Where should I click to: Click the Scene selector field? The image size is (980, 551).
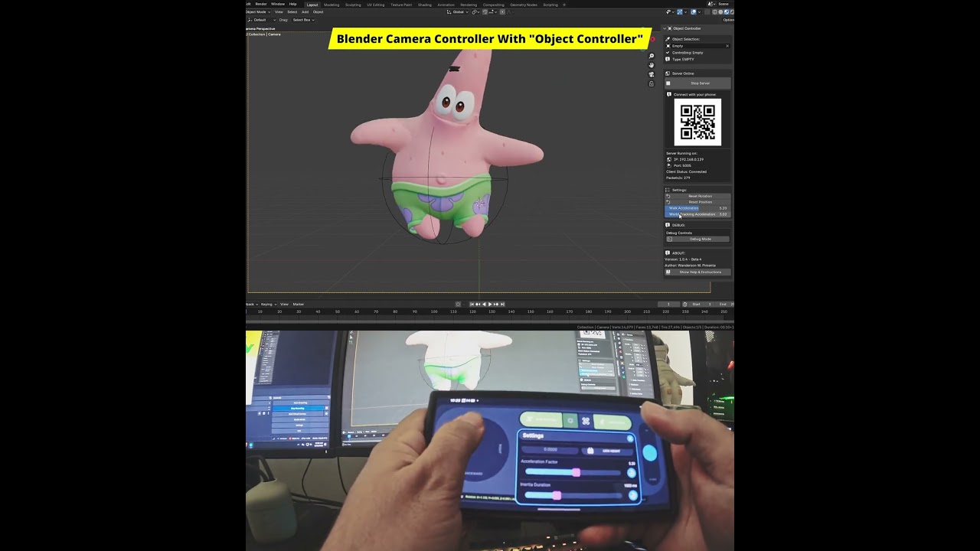(x=724, y=4)
